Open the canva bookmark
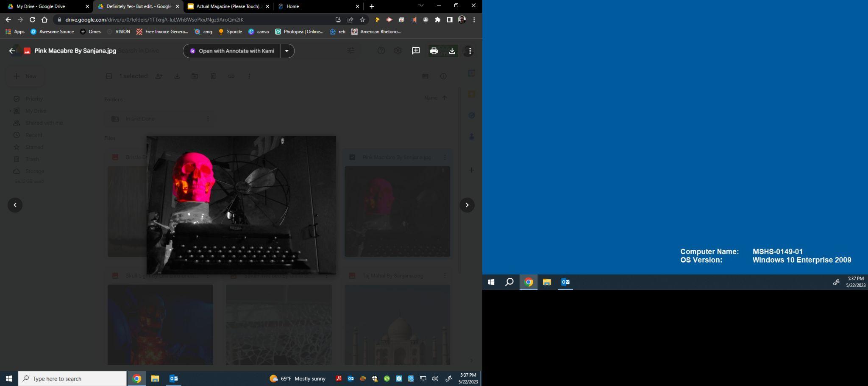 [259, 31]
